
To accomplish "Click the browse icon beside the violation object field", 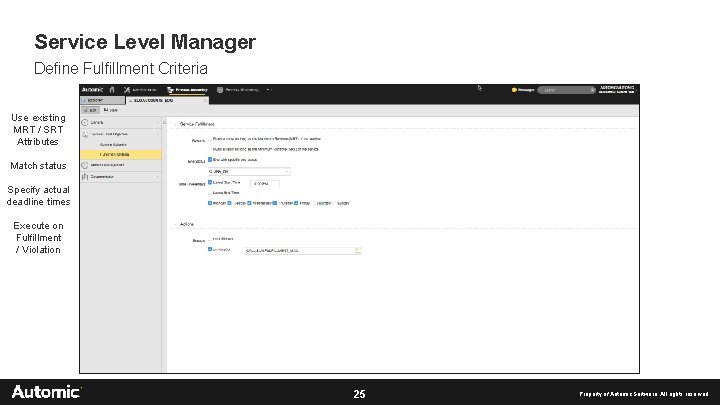I will pos(358,251).
